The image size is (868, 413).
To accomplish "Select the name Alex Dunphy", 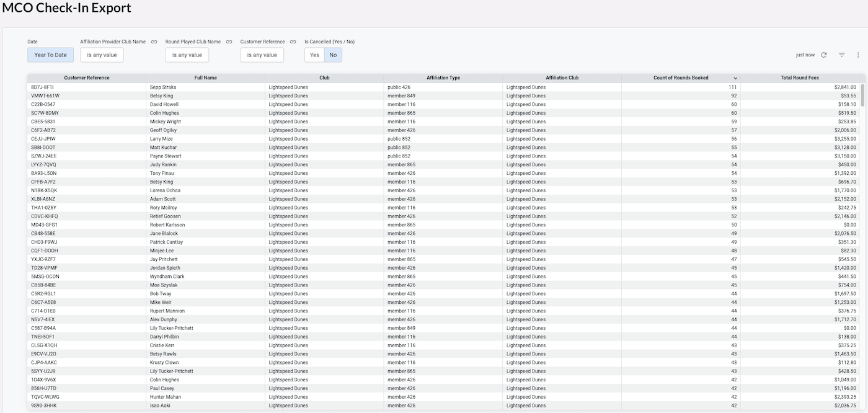I will (x=164, y=319).
